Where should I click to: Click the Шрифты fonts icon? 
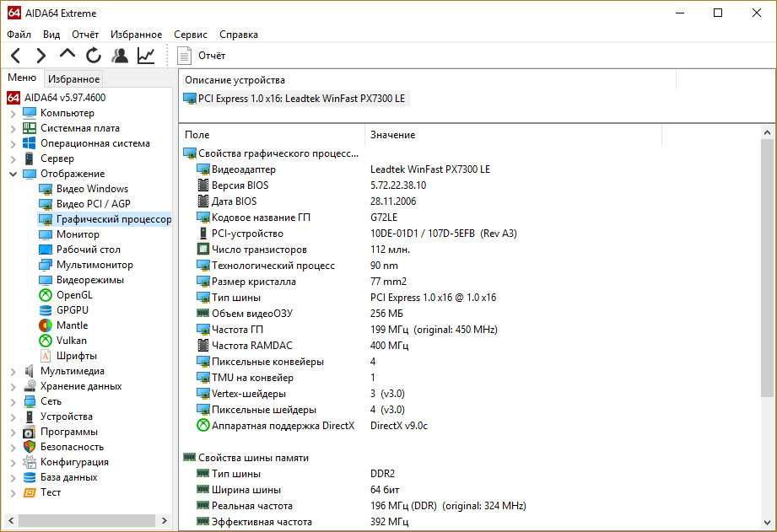coord(45,356)
